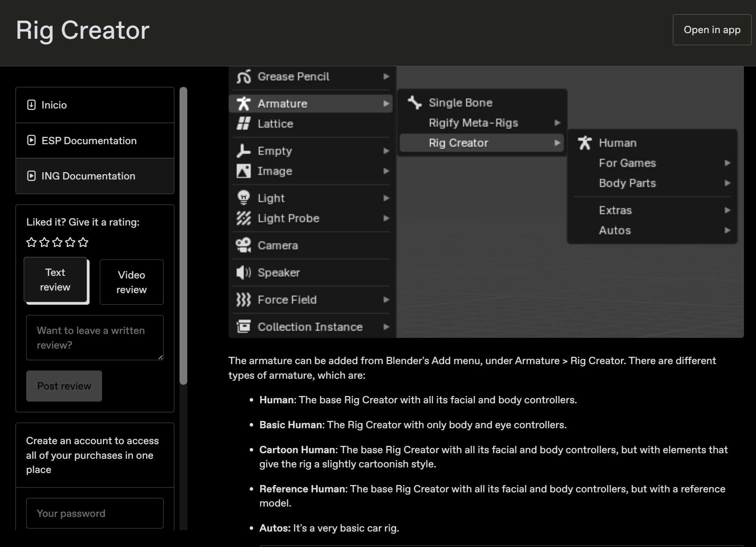This screenshot has height=547, width=756.
Task: Choose Rigify Meta-Rigs menu entry
Action: coord(481,123)
